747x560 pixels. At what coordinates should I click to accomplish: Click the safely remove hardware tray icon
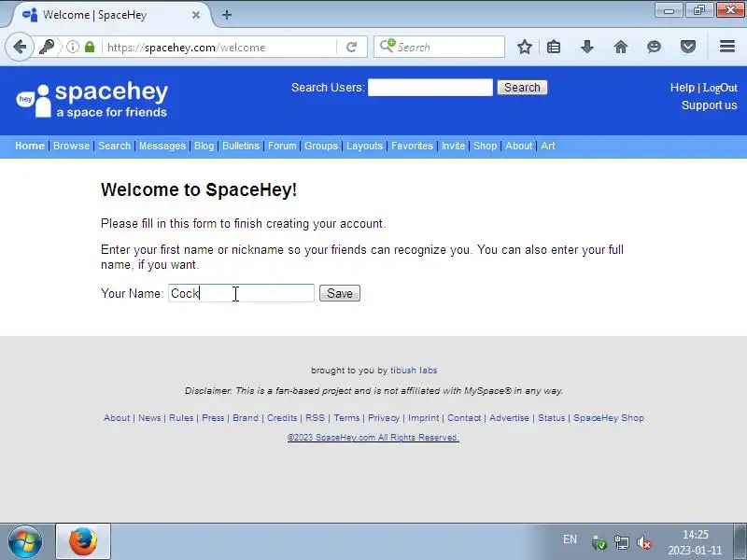[x=599, y=542]
